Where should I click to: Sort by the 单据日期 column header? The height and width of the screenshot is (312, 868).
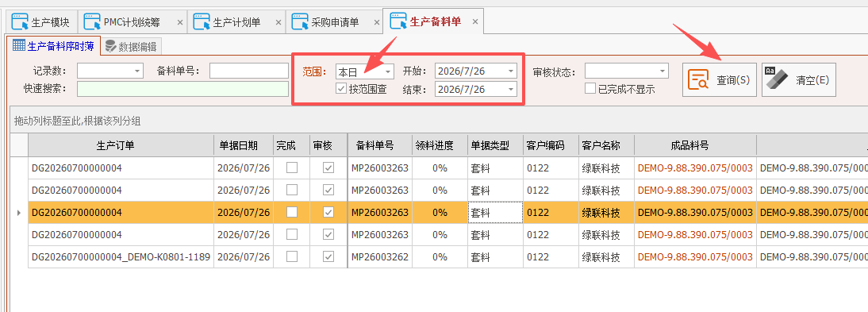[244, 146]
